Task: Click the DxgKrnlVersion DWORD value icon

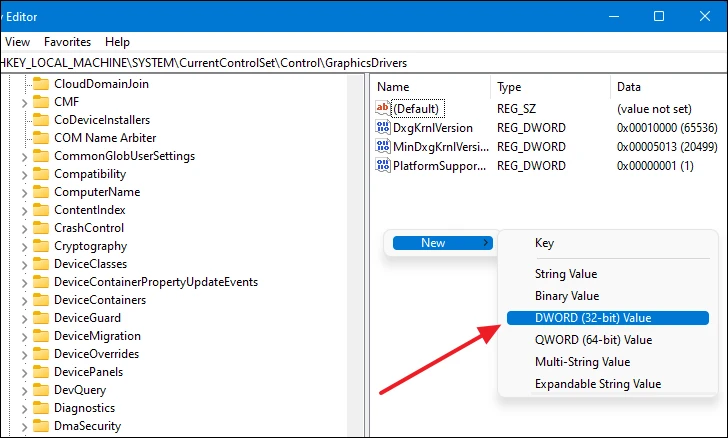Action: 382,127
